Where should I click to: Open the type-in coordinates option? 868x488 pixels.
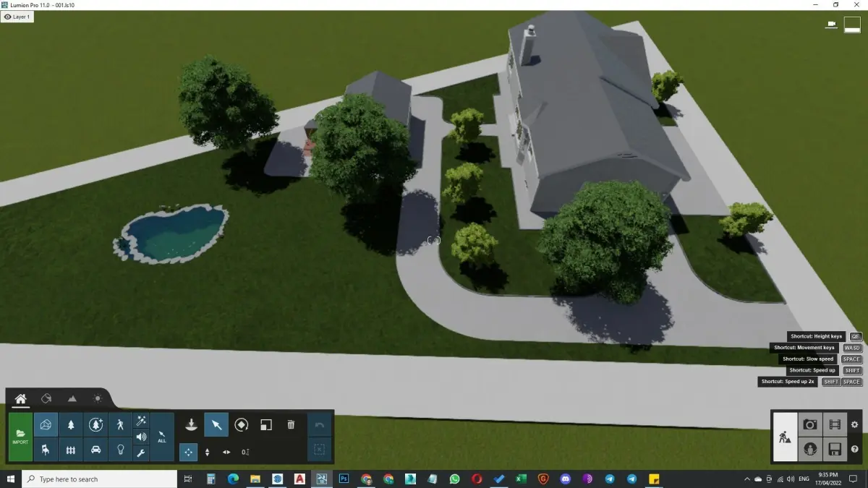pos(245,452)
